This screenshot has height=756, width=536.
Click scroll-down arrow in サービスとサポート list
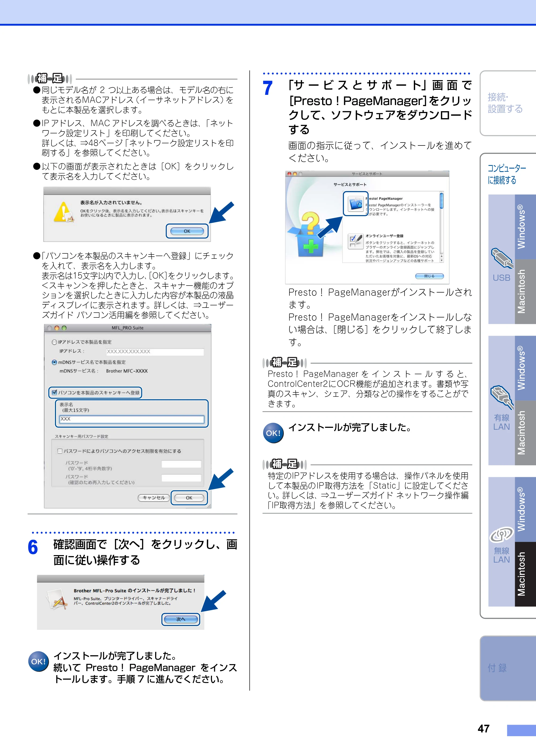(442, 260)
